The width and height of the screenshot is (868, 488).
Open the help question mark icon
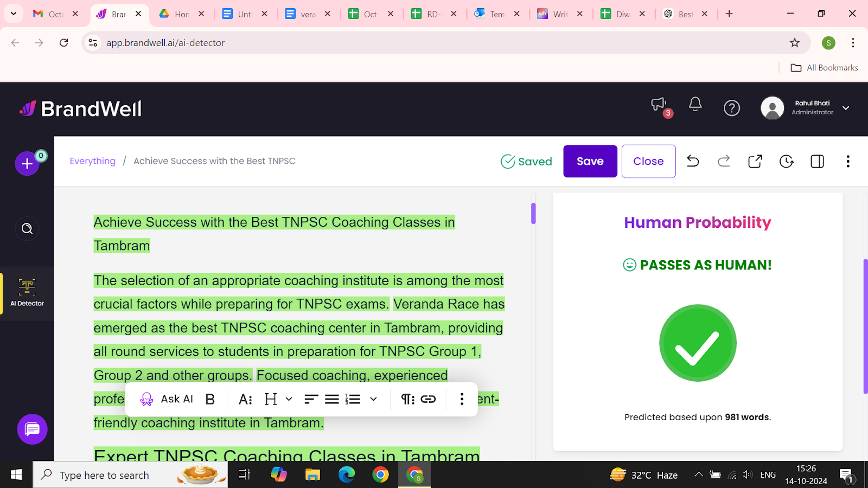pyautogui.click(x=732, y=108)
